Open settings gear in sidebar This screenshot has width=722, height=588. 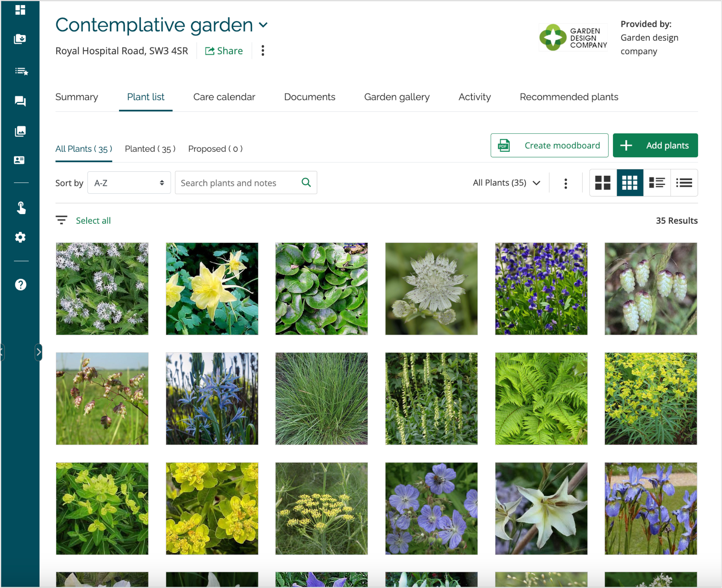coord(20,237)
